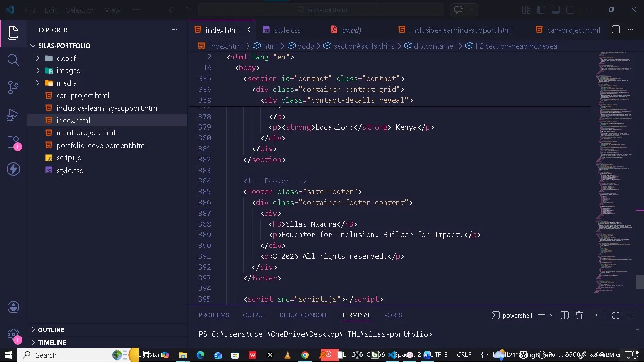
Task: Open the Copilot chat dropdown arrow
Action: tap(471, 10)
